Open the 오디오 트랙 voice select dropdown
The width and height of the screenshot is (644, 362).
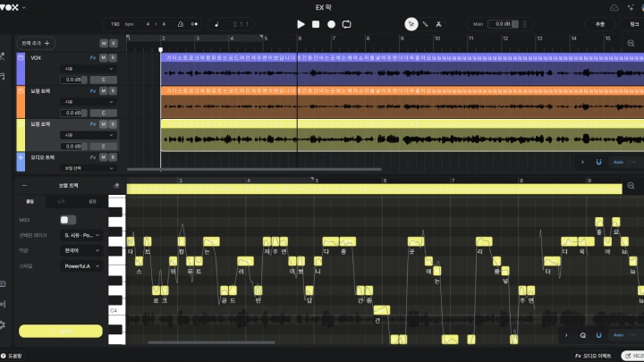click(89, 168)
